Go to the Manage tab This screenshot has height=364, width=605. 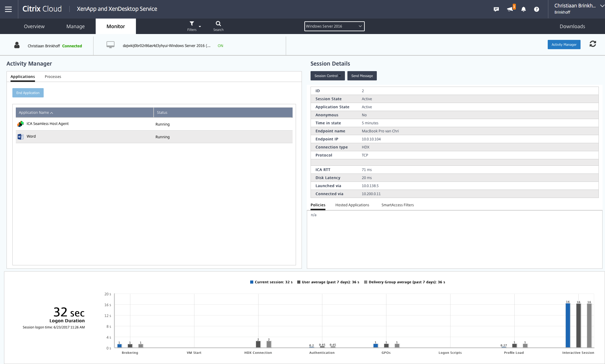coord(75,26)
